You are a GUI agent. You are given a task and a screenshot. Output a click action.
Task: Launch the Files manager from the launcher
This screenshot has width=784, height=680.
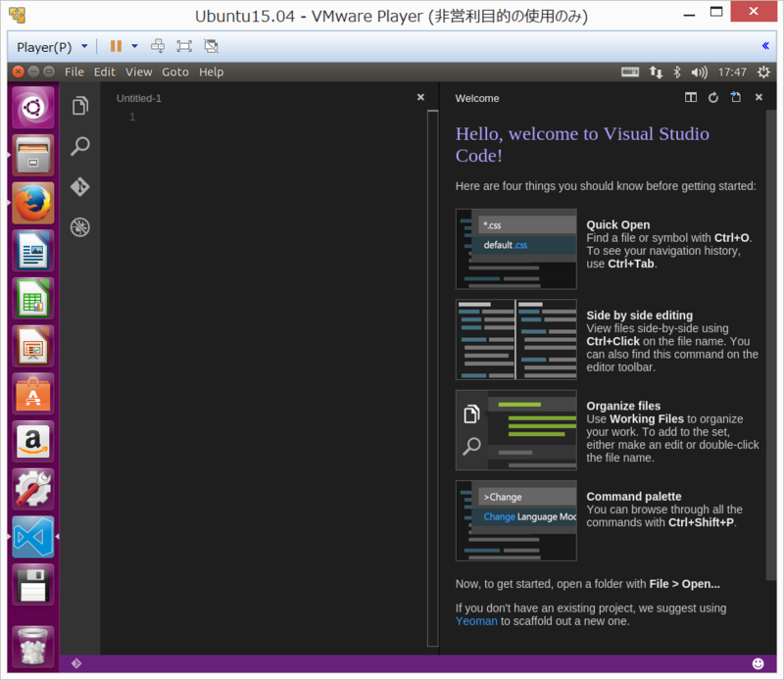tap(33, 155)
